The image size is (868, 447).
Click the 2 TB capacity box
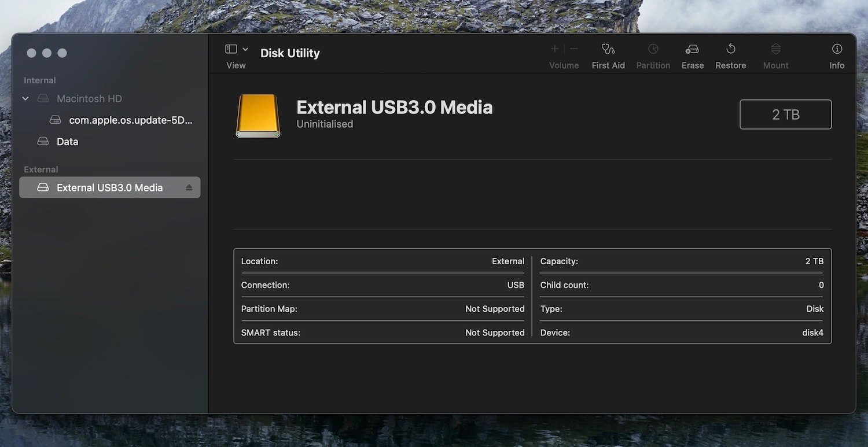(x=785, y=114)
